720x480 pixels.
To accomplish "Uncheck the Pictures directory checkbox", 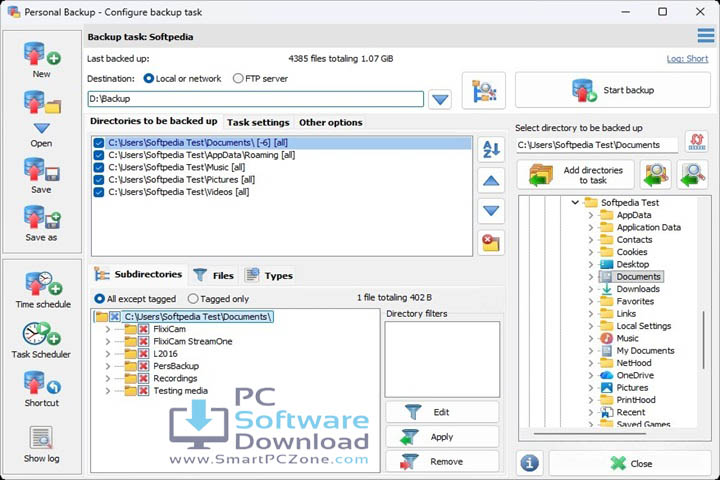I will coord(99,180).
